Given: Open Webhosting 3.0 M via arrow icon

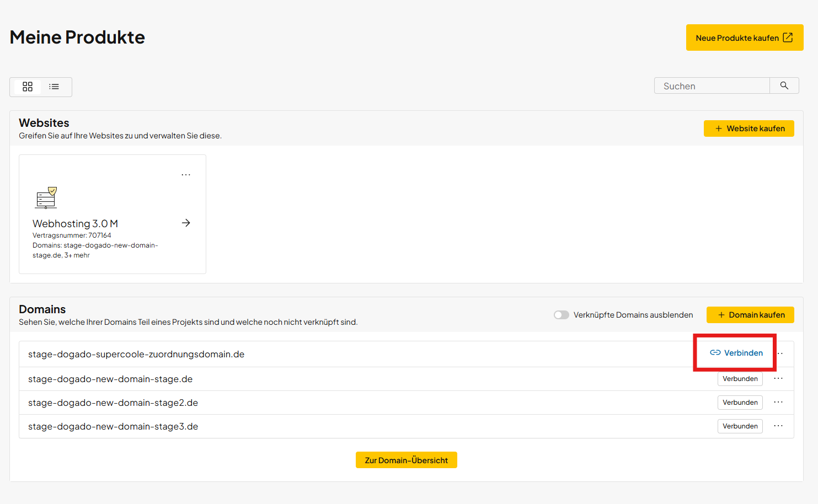Looking at the screenshot, I should [186, 223].
